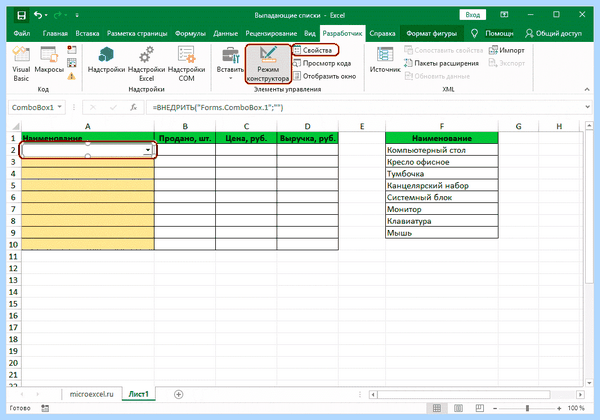Viewport: 600px width, 420px height.
Task: Select all cells corner button
Action: tap(15, 126)
